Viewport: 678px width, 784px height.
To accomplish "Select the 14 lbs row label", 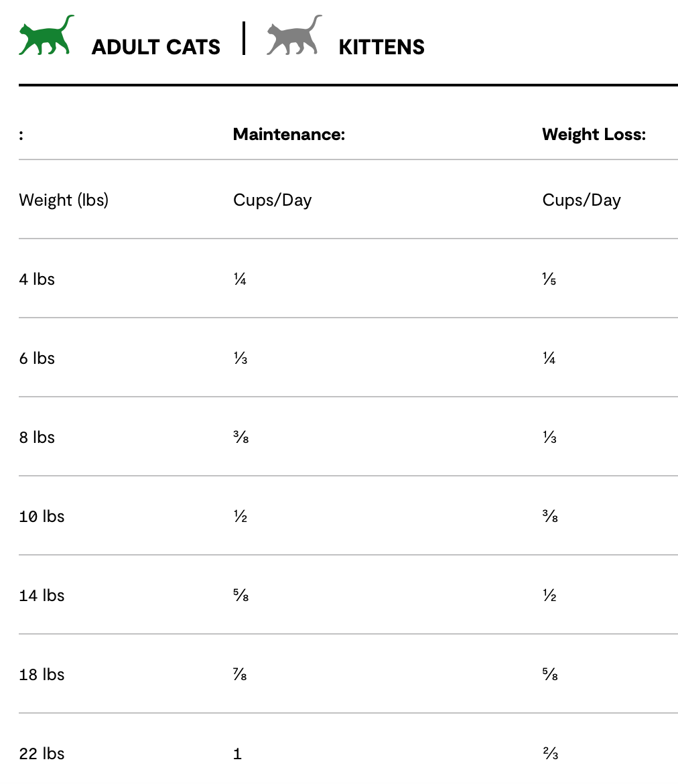I will click(x=42, y=595).
